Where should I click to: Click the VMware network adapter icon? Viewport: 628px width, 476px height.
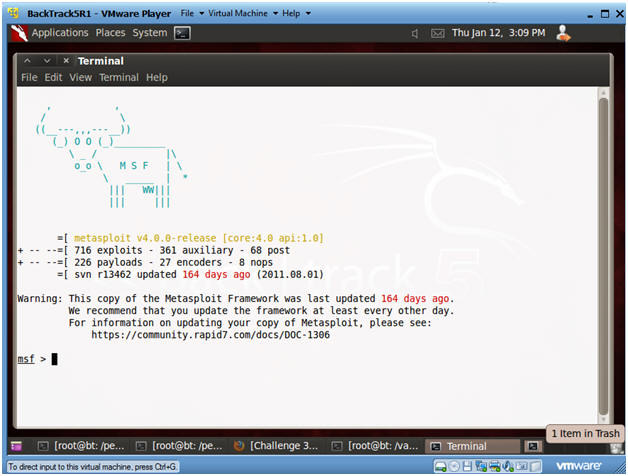coord(481,466)
